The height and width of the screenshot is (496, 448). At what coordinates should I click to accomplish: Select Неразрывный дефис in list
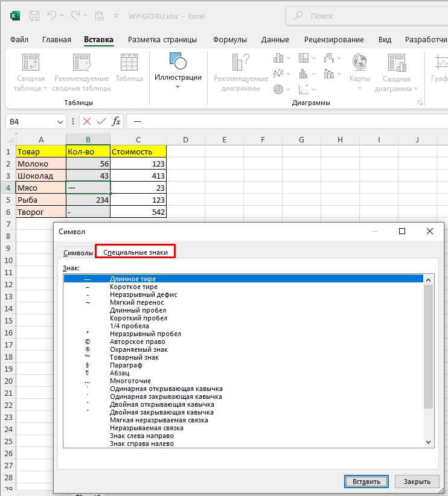point(243,294)
